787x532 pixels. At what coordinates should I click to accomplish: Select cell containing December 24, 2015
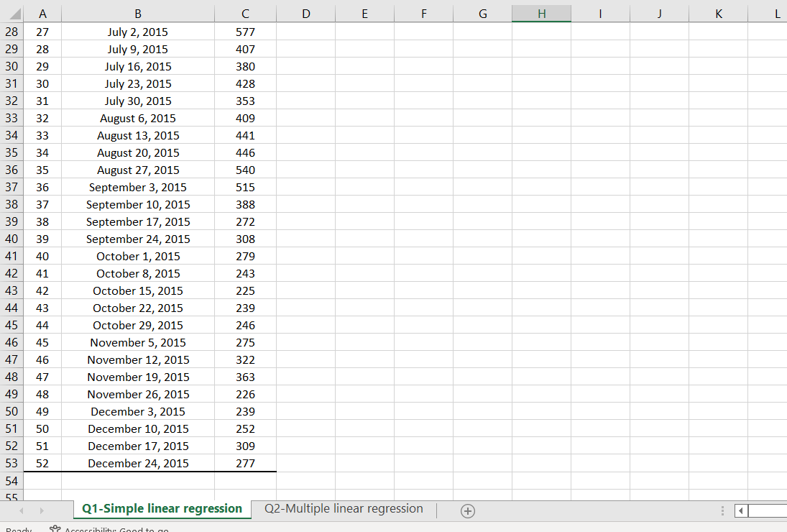pos(137,463)
